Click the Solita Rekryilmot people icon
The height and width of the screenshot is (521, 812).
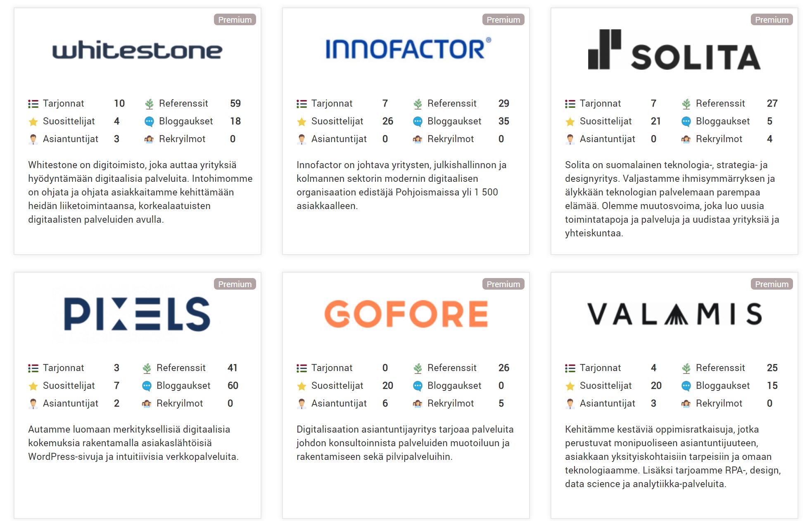pos(686,139)
